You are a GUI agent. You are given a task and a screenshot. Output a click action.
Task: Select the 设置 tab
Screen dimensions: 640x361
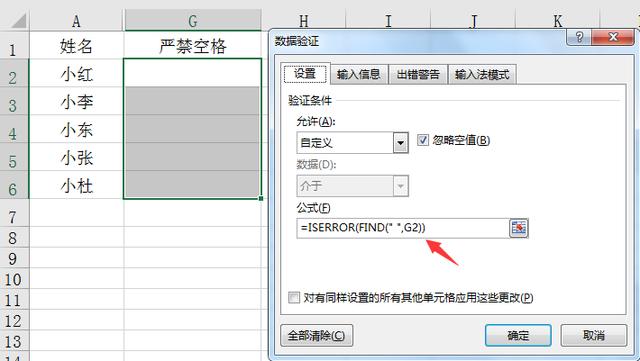305,74
